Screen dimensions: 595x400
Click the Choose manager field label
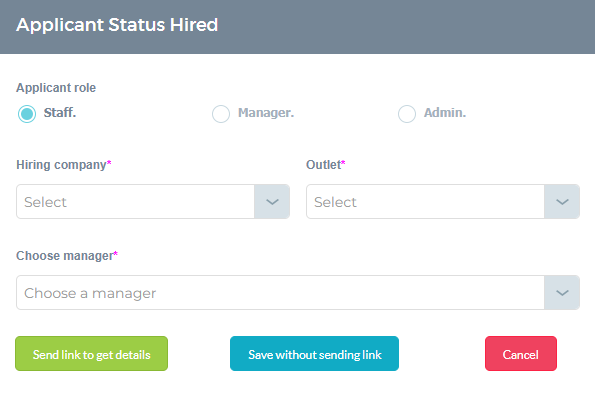pyautogui.click(x=65, y=256)
